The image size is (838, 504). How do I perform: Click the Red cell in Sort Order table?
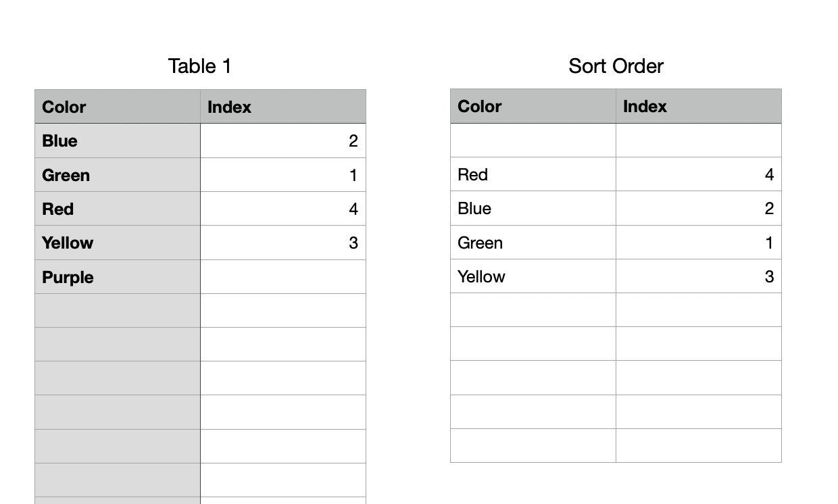(533, 175)
